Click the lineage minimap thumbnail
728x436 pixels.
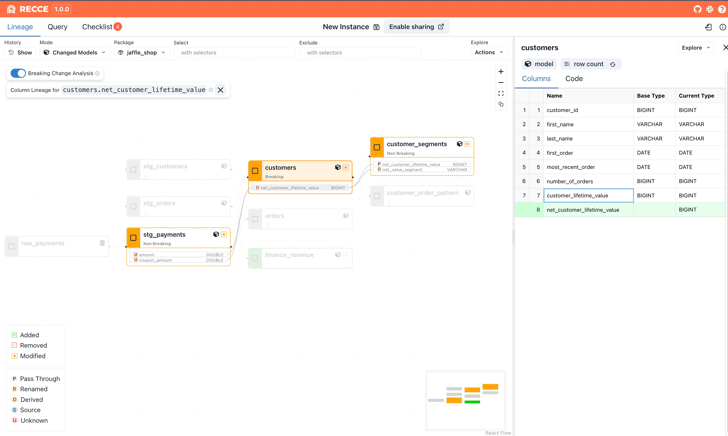tap(466, 401)
